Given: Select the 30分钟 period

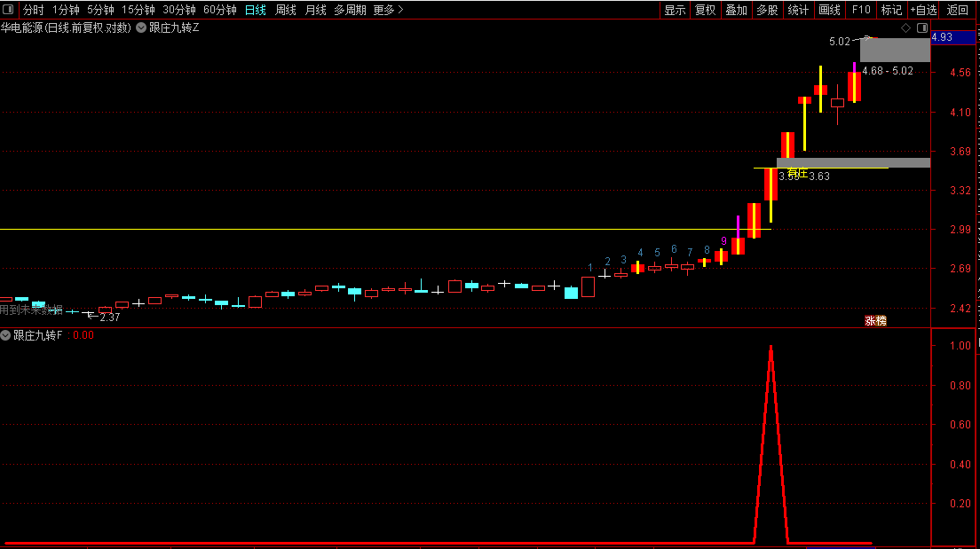Looking at the screenshot, I should 178,10.
